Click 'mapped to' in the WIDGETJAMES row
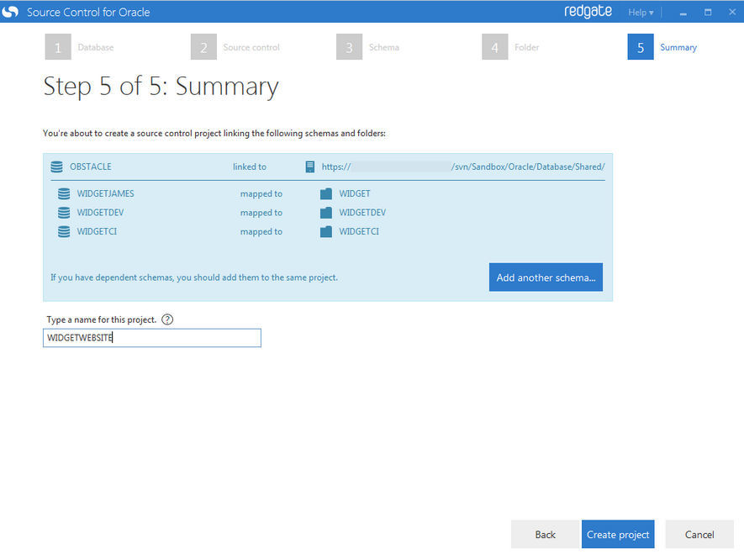744x560 pixels. [261, 193]
